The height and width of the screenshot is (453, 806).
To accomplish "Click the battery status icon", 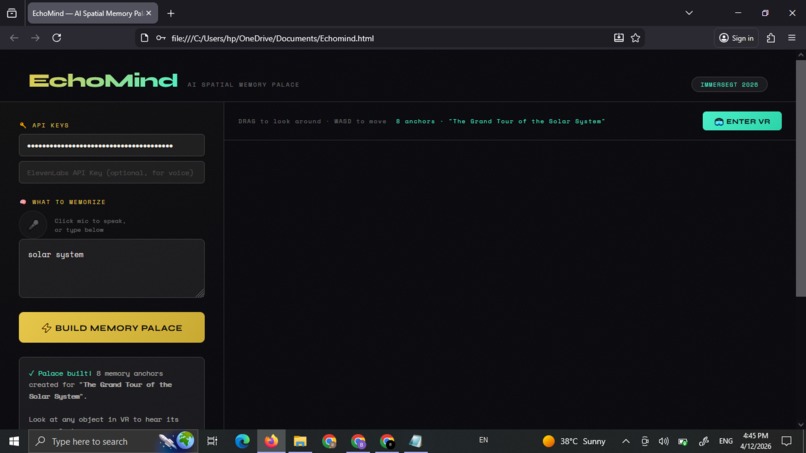I will coord(683,441).
